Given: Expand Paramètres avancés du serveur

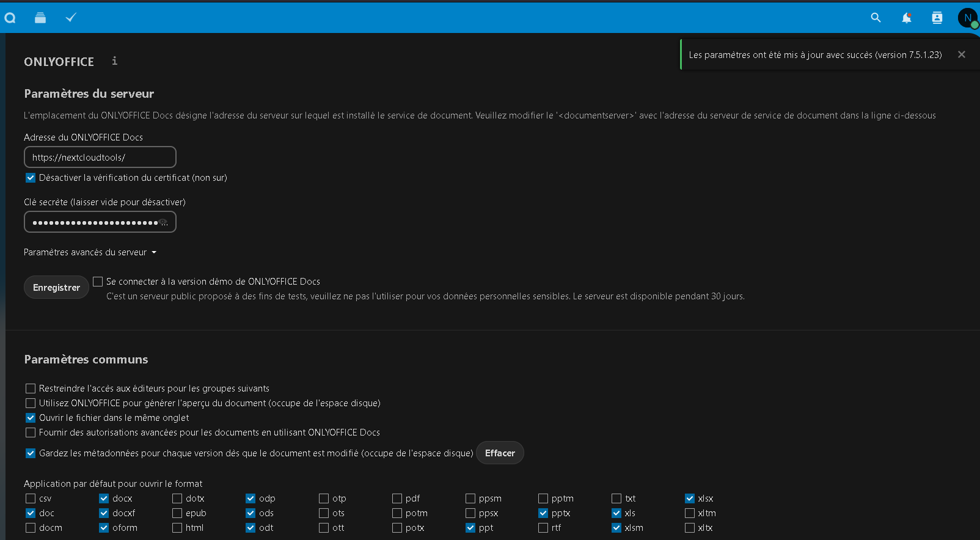Looking at the screenshot, I should coord(90,252).
